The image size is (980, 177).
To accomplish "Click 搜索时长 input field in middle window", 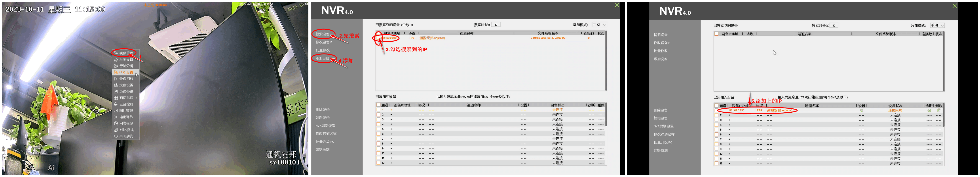I will click(x=496, y=25).
